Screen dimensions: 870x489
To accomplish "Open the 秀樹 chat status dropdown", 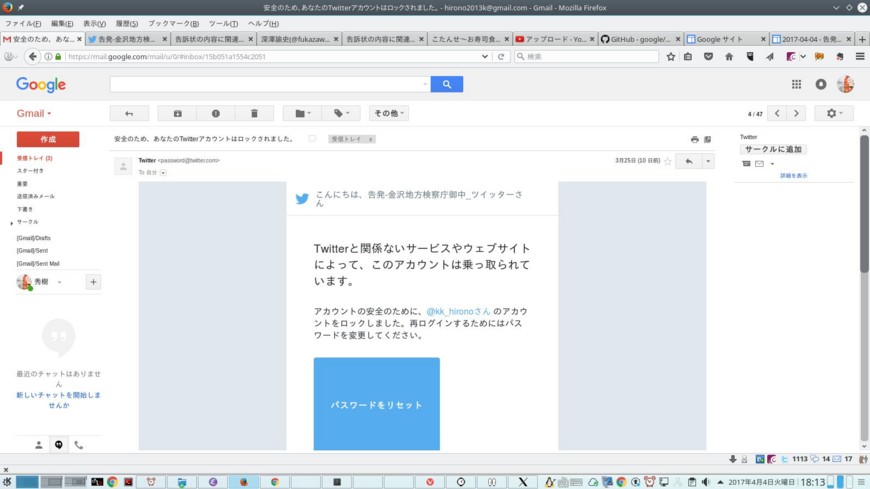I will [59, 282].
